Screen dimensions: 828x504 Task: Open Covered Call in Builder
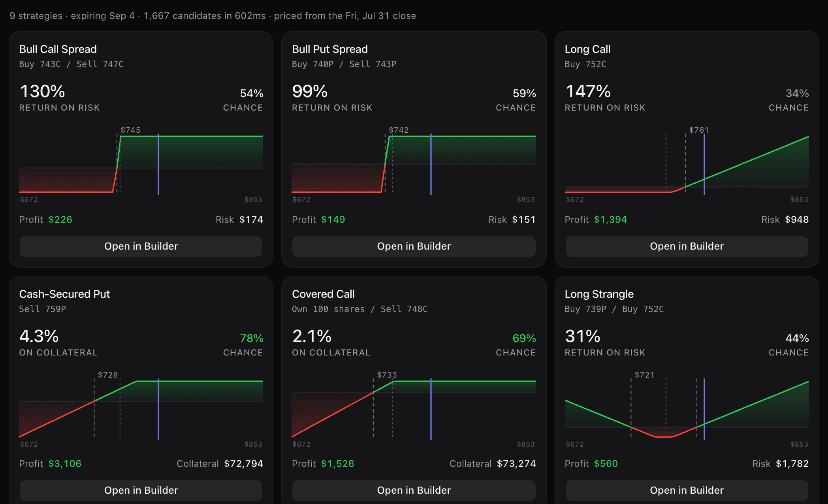pyautogui.click(x=414, y=490)
